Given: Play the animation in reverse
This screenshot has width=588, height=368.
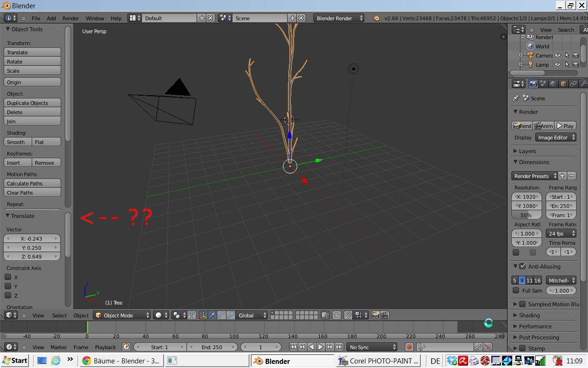Looking at the screenshot, I should pyautogui.click(x=311, y=347).
